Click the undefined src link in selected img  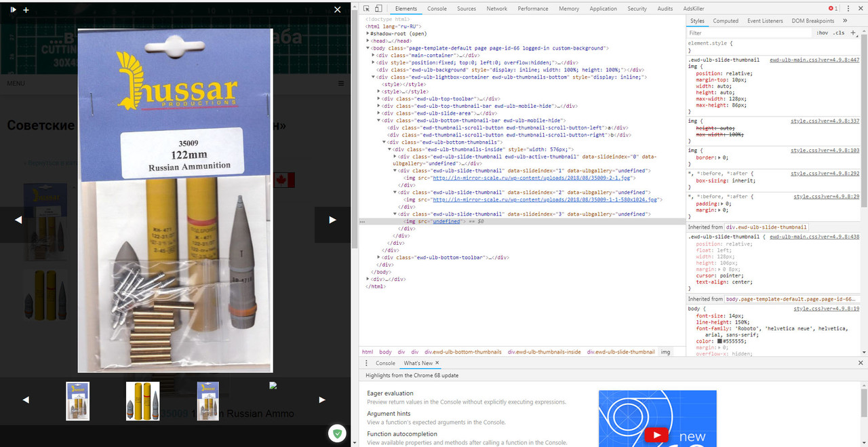[446, 221]
